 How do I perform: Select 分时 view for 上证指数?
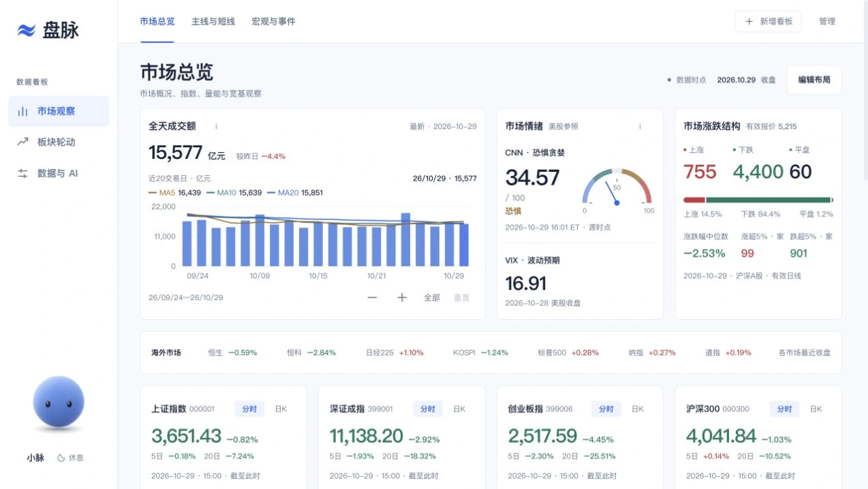(249, 409)
